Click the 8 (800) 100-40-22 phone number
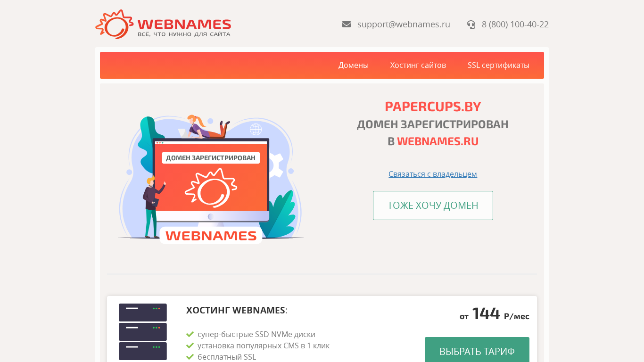 515,24
